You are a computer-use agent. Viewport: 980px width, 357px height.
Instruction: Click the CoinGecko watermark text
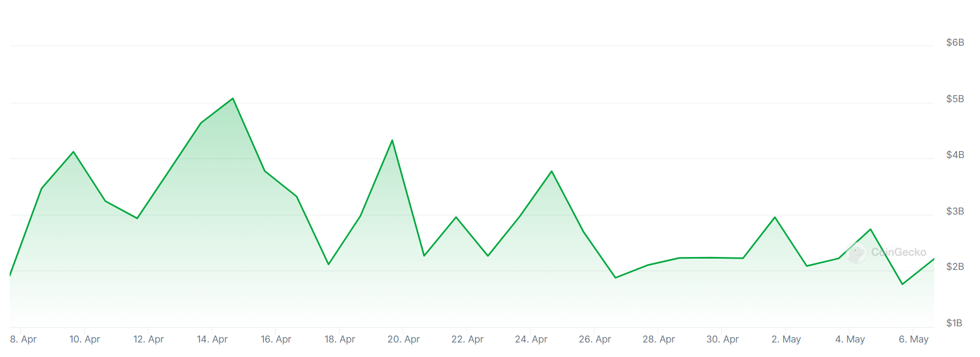(x=898, y=252)
